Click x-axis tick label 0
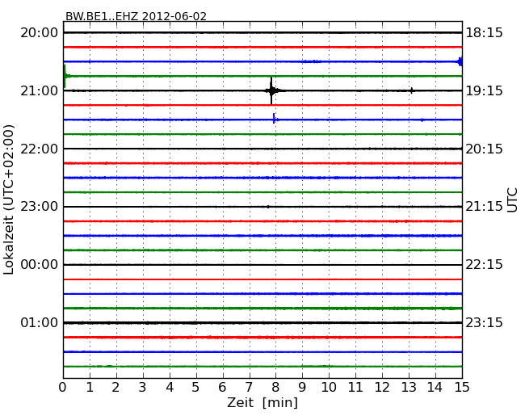Image resolution: width=525 pixels, height=420 pixels. tap(63, 388)
